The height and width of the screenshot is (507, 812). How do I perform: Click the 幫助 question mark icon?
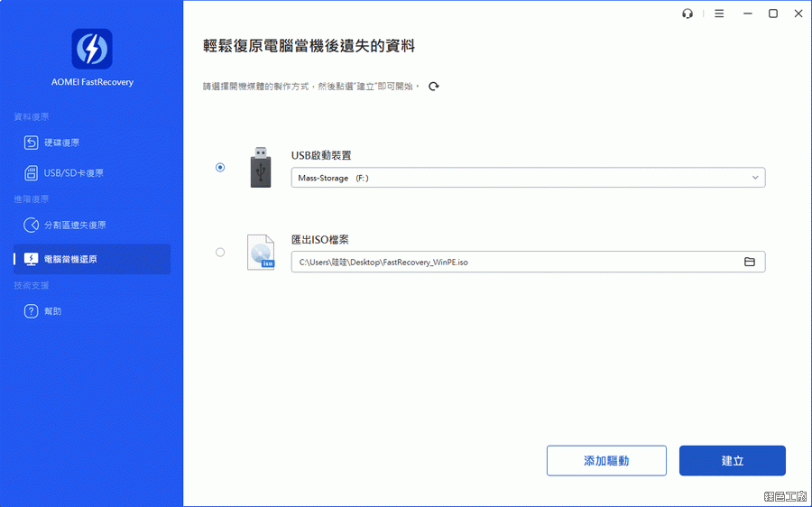31,311
